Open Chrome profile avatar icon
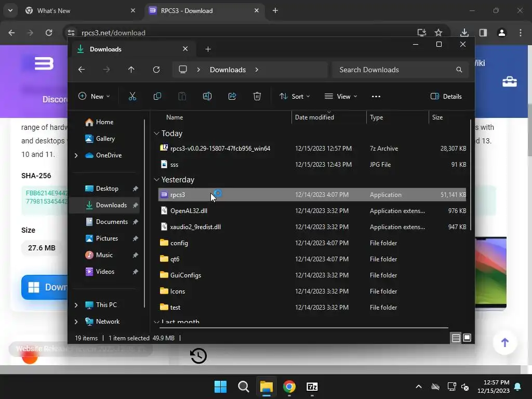This screenshot has height=399, width=532. [x=502, y=33]
